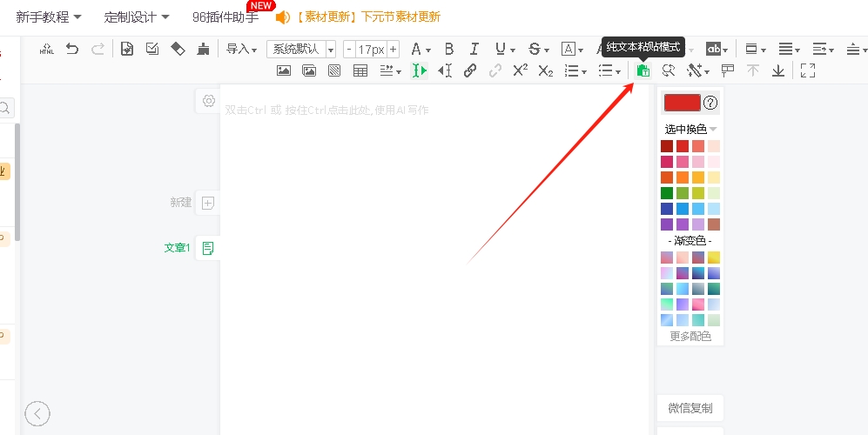Insert a table using table icon
Image resolution: width=868 pixels, height=435 pixels.
pos(360,71)
